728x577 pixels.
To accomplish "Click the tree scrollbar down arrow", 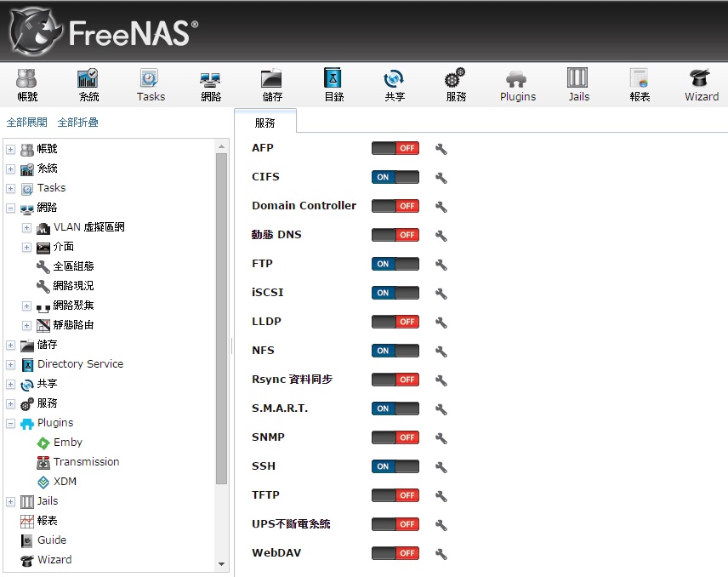I will pos(221,564).
